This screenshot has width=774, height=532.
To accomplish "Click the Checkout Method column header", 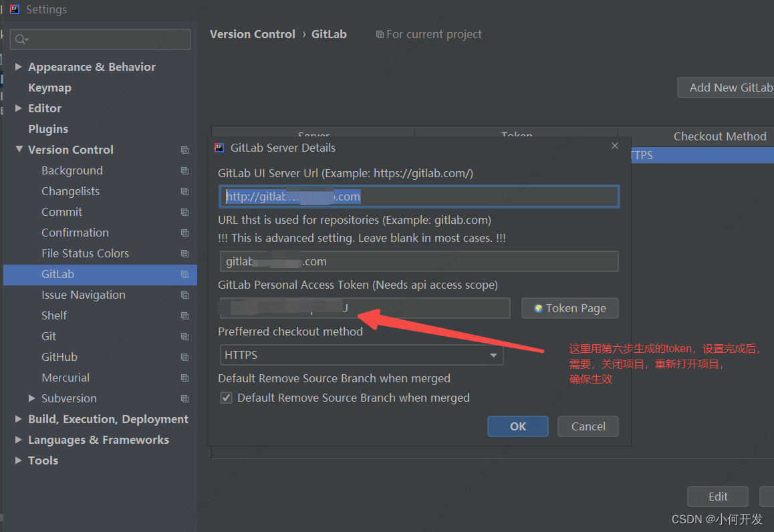I will click(x=696, y=136).
